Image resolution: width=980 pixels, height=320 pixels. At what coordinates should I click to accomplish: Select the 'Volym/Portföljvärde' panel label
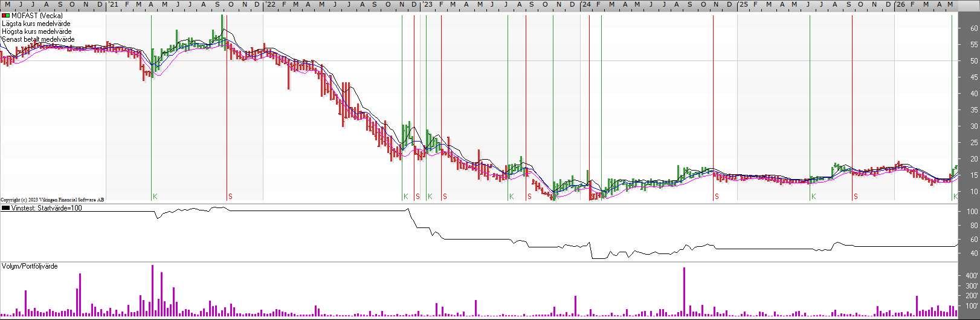point(30,266)
